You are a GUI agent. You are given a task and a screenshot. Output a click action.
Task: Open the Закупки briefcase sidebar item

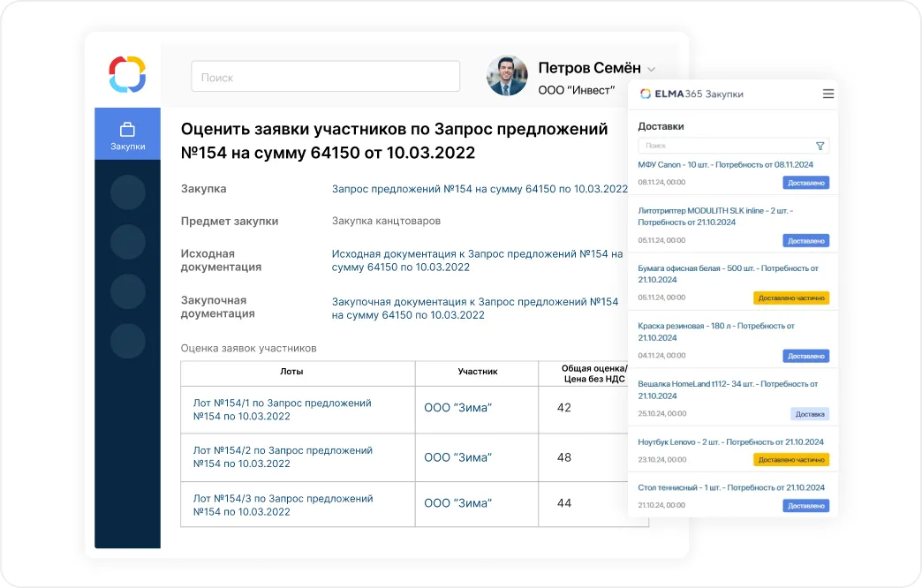pos(127,134)
